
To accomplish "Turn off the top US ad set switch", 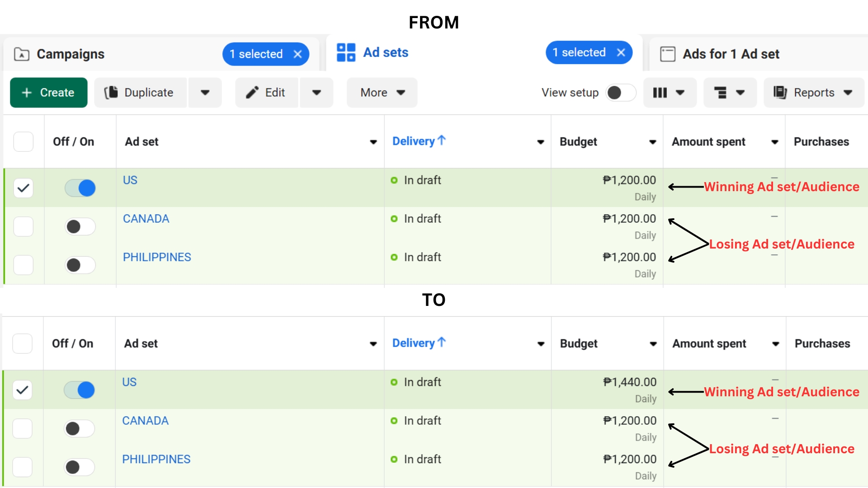I will point(80,188).
